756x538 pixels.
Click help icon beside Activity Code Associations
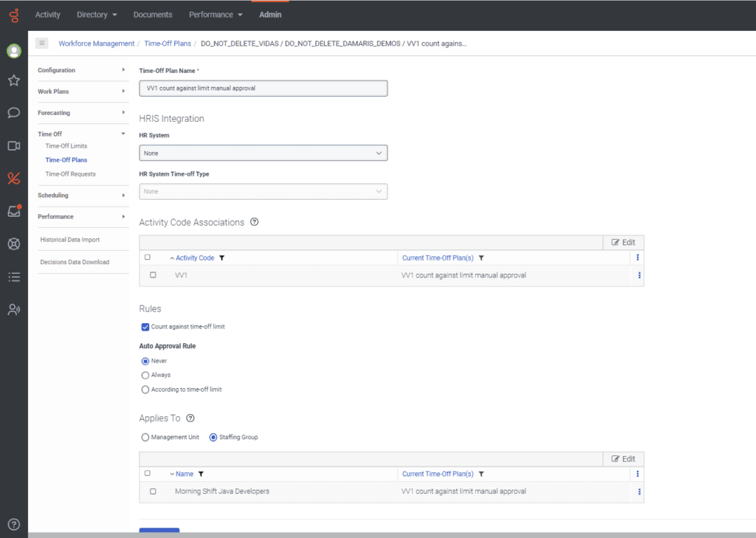254,221
